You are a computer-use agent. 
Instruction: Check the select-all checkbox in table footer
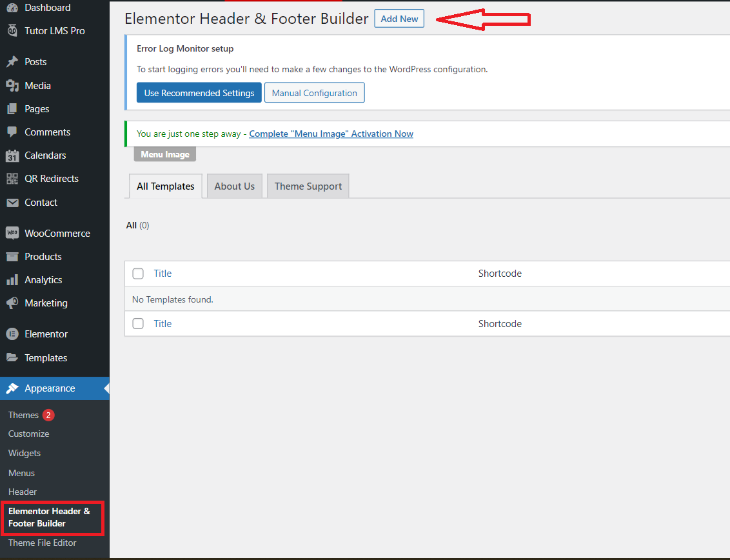pos(138,323)
